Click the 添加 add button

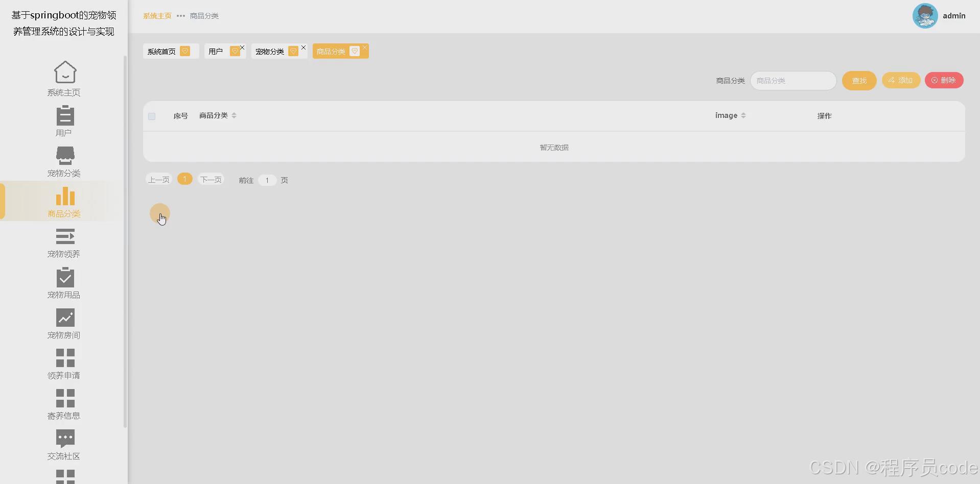(901, 80)
